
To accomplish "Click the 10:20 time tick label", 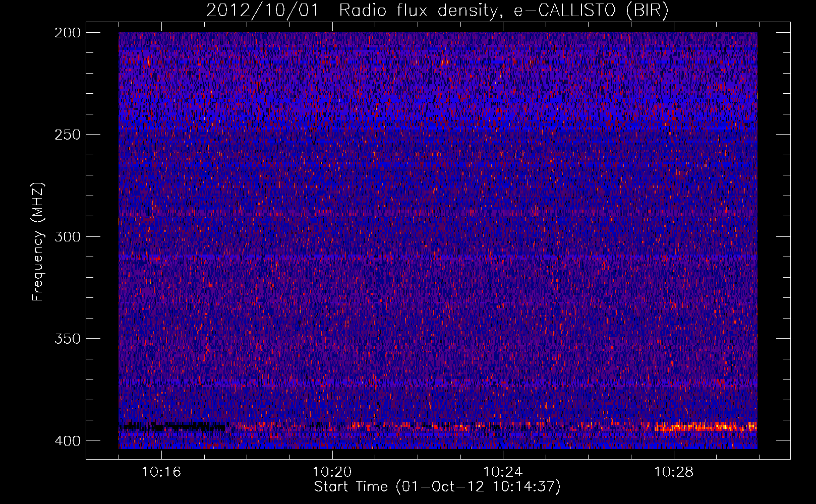I will pyautogui.click(x=332, y=472).
